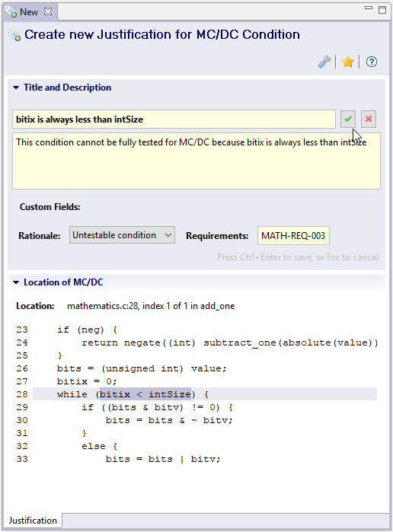Confirm justification with green check icon
Image resolution: width=393 pixels, height=532 pixels.
pos(348,119)
